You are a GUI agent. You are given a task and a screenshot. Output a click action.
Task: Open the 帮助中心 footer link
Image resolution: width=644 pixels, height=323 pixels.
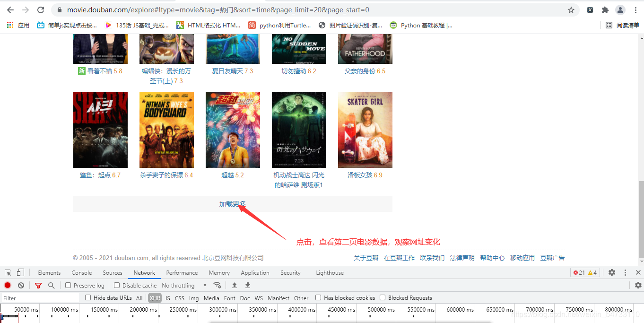coord(492,258)
